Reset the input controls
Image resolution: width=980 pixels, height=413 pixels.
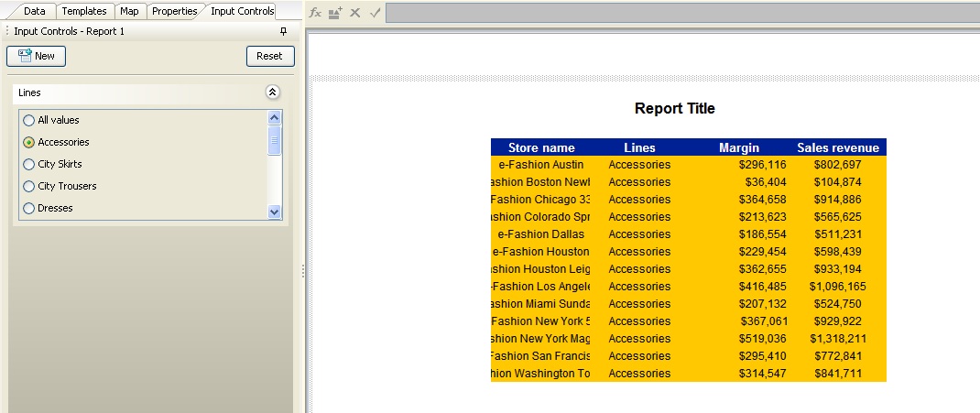[270, 56]
